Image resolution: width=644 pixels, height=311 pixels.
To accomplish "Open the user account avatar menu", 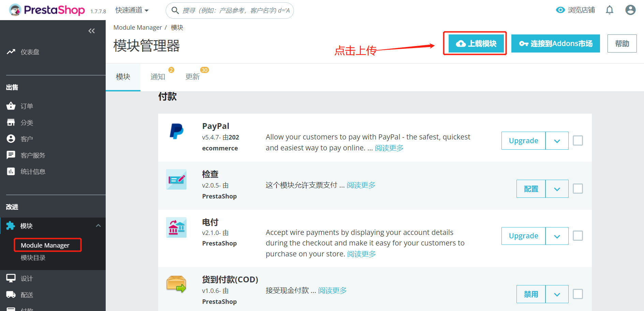I will [x=630, y=10].
